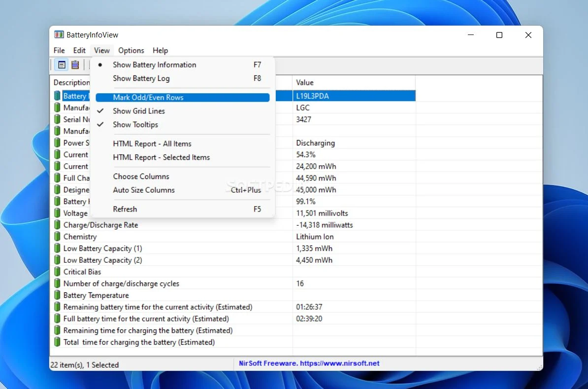Click the battery icon beside Chemistry row
Screen dimensions: 588x389
[x=57, y=237]
